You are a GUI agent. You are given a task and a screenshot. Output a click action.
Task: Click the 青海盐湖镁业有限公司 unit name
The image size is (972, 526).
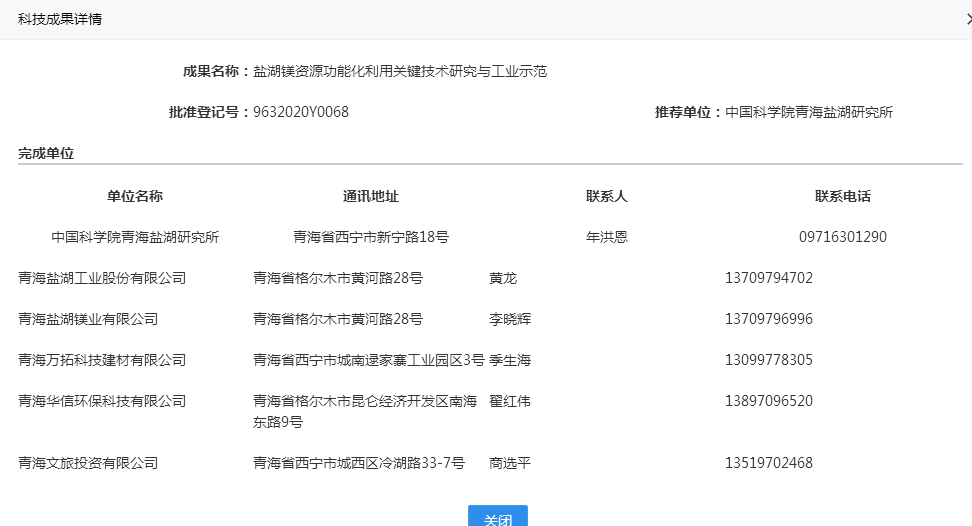click(x=88, y=319)
